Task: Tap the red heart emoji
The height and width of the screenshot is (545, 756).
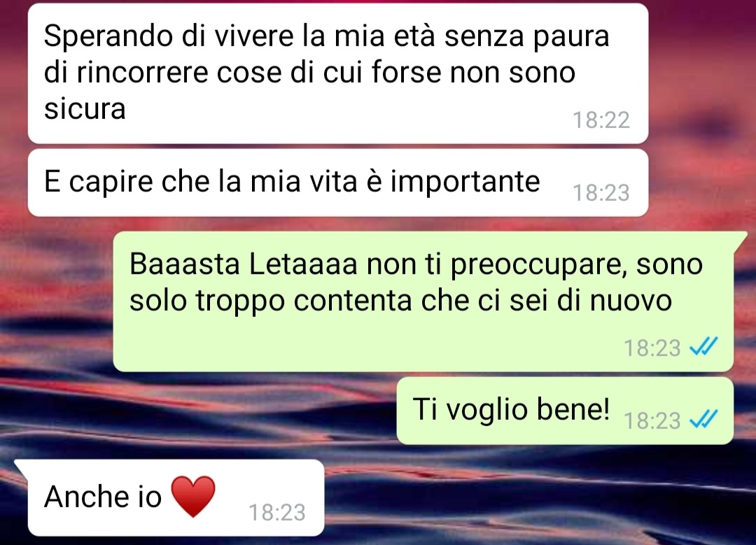Action: click(x=193, y=497)
